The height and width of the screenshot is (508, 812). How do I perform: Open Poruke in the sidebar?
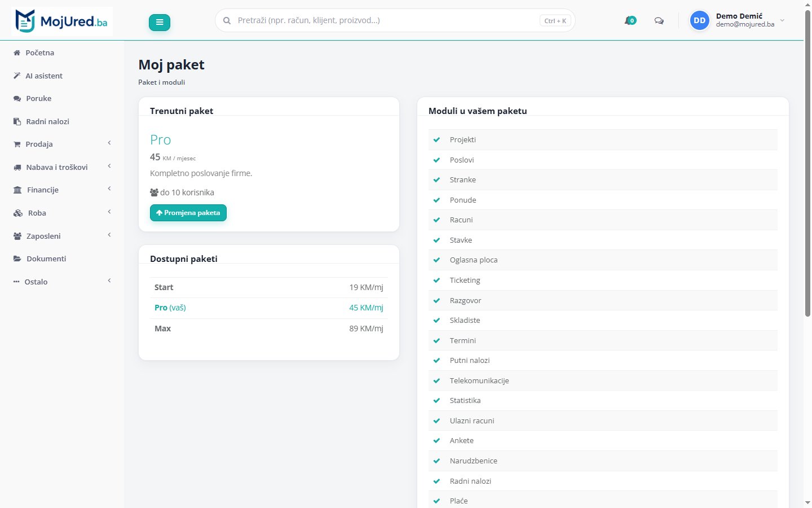tap(62, 99)
